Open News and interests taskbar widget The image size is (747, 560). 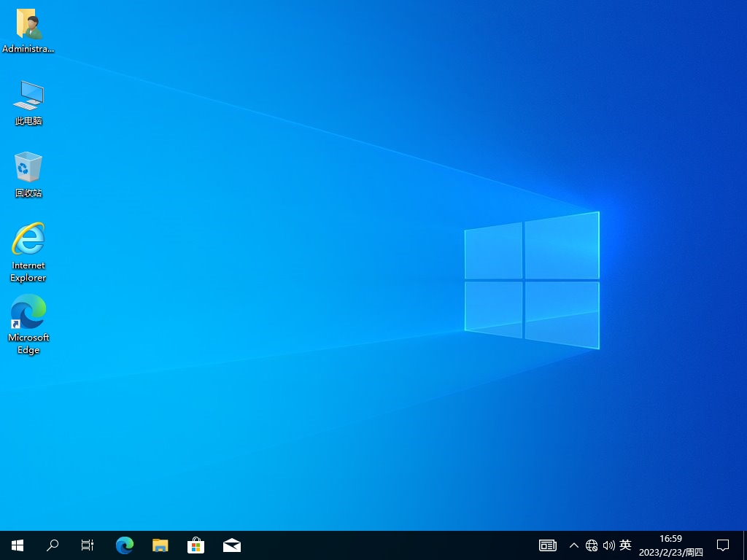[x=547, y=545]
